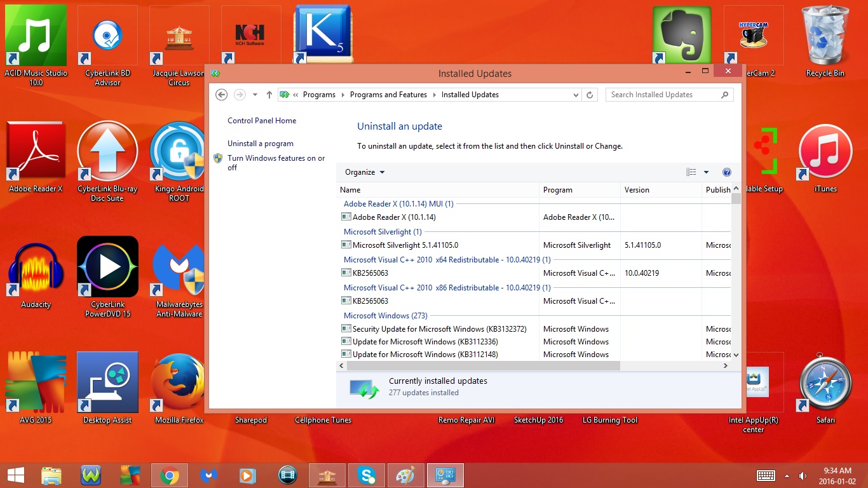Launch Mozilla Firefox from desktop
The image size is (868, 488).
point(179,388)
